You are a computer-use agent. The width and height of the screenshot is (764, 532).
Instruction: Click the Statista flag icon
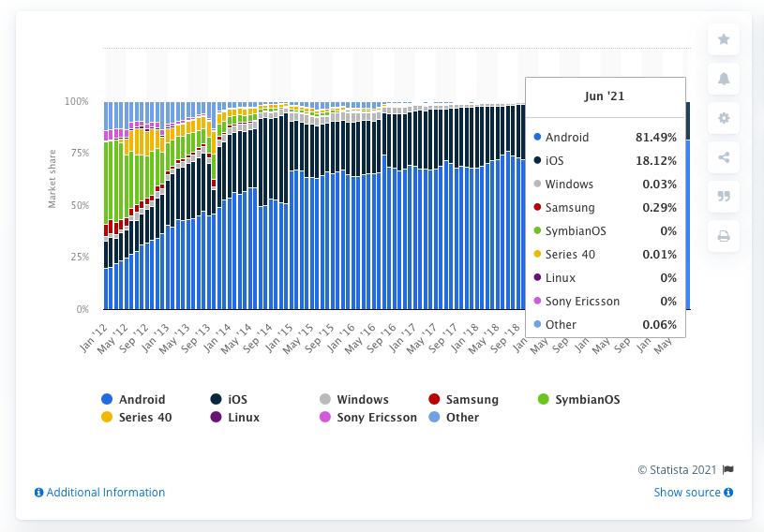click(728, 470)
